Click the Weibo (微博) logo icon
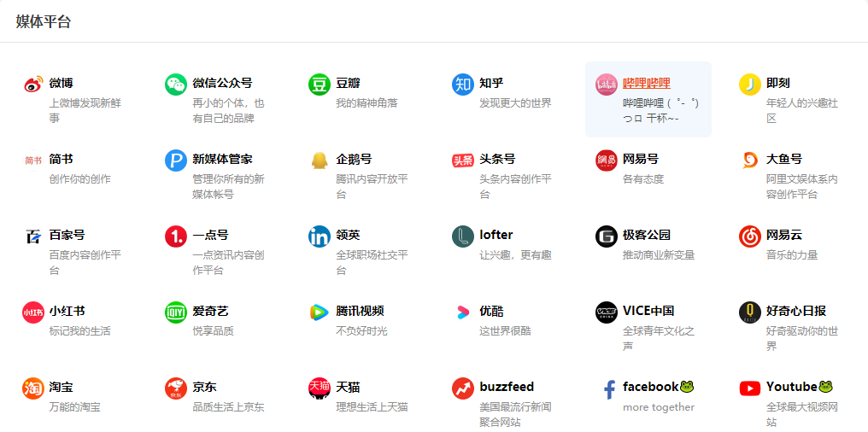868x432 pixels. (x=32, y=85)
